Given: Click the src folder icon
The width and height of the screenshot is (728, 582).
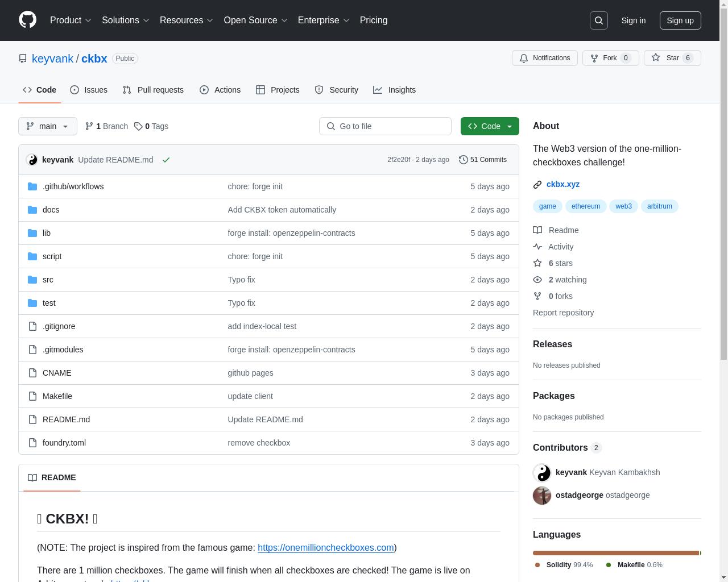Looking at the screenshot, I should coord(32,280).
